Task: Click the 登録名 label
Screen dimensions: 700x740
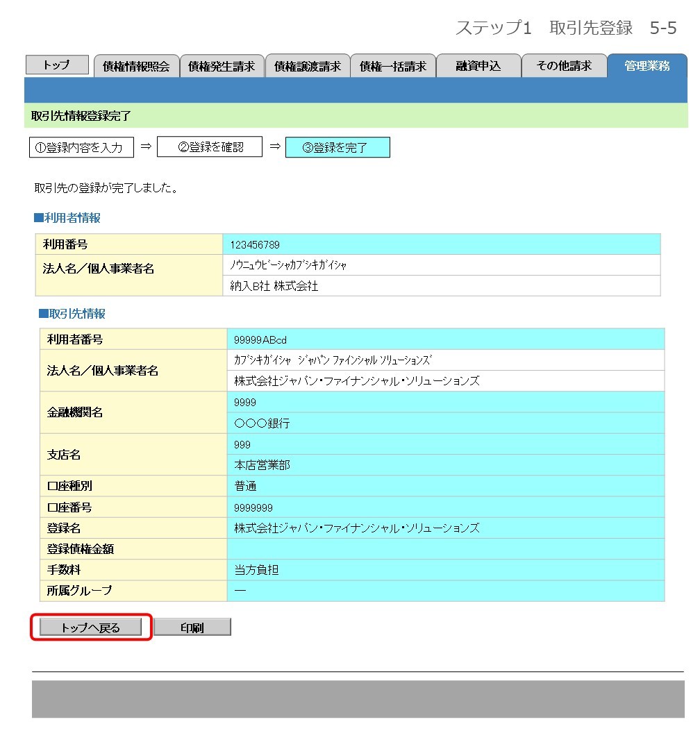Action: 63,528
